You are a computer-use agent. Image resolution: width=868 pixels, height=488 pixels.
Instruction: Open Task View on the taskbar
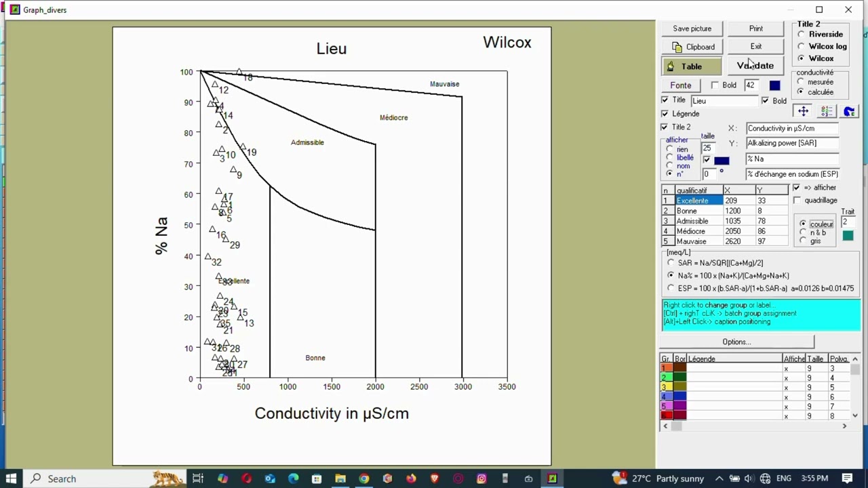(198, 479)
